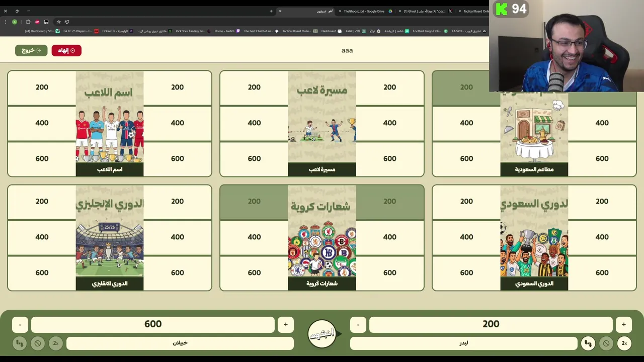Click the 200 score box of ليدر
Image resolution: width=644 pixels, height=362 pixels.
coord(491,325)
